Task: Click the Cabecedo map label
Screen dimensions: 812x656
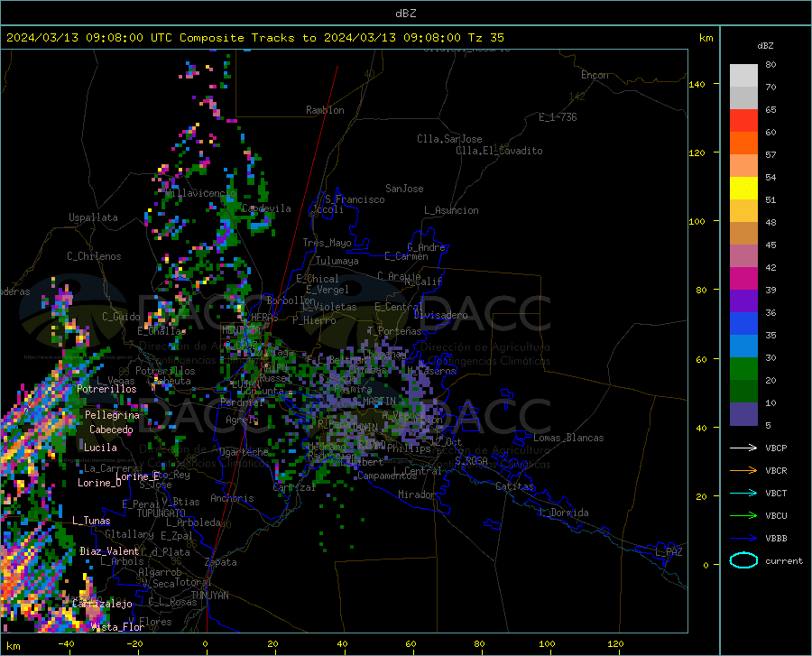Action: (111, 430)
